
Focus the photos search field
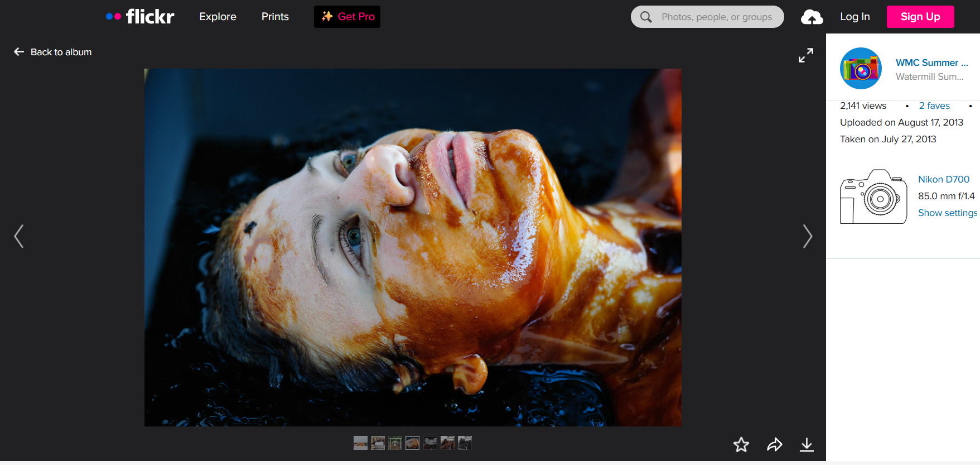click(x=716, y=17)
